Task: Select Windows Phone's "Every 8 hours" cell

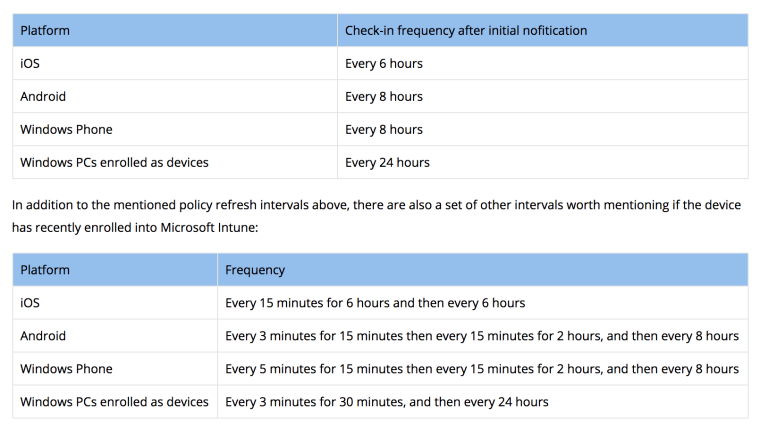Action: point(384,129)
